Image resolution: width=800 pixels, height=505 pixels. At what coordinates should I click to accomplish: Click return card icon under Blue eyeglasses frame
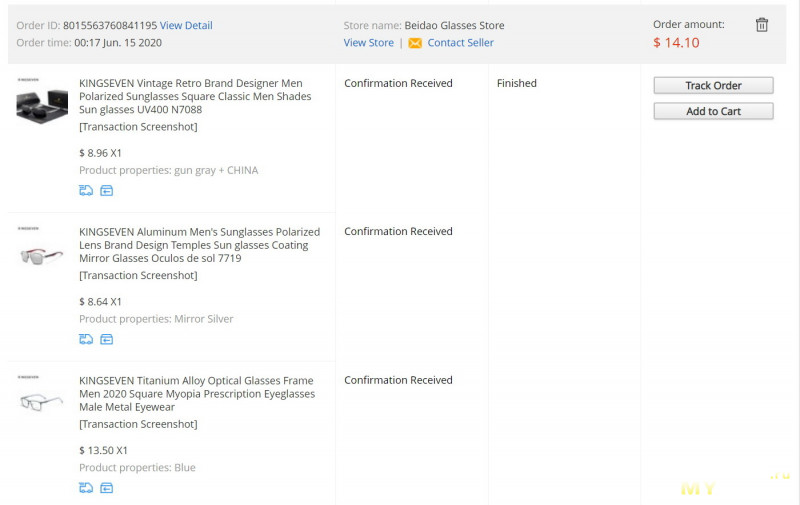107,488
